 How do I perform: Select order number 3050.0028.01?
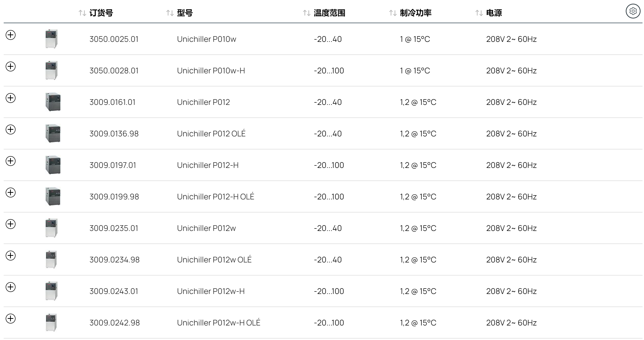[x=114, y=71]
